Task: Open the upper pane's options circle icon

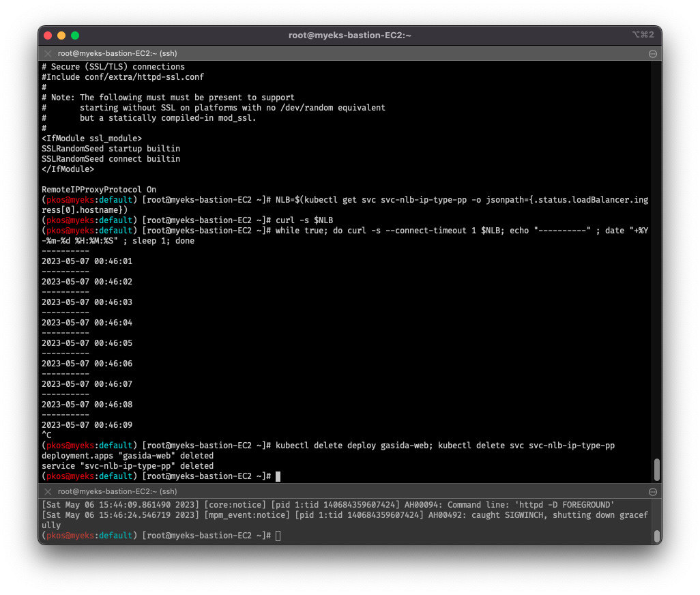Action: (x=653, y=53)
